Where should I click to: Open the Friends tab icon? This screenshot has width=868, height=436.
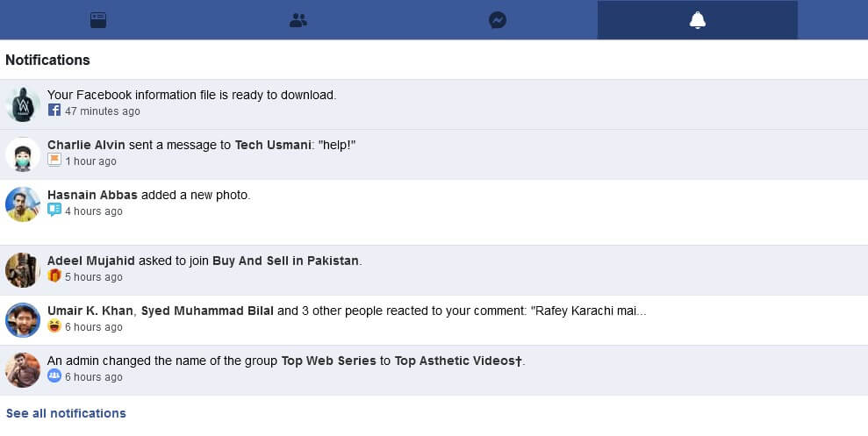click(x=298, y=20)
